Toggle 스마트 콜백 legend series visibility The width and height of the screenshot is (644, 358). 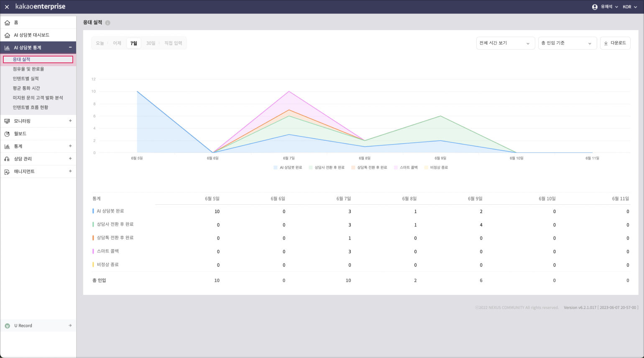click(x=406, y=167)
